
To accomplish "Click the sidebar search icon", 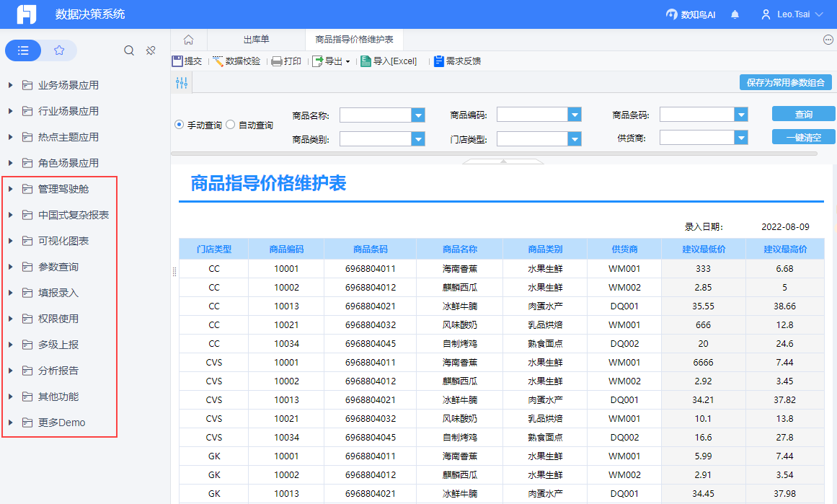I will (129, 50).
